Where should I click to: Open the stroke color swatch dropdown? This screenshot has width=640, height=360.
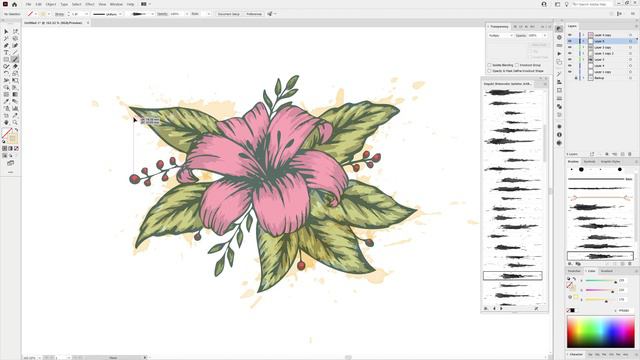pyautogui.click(x=36, y=14)
